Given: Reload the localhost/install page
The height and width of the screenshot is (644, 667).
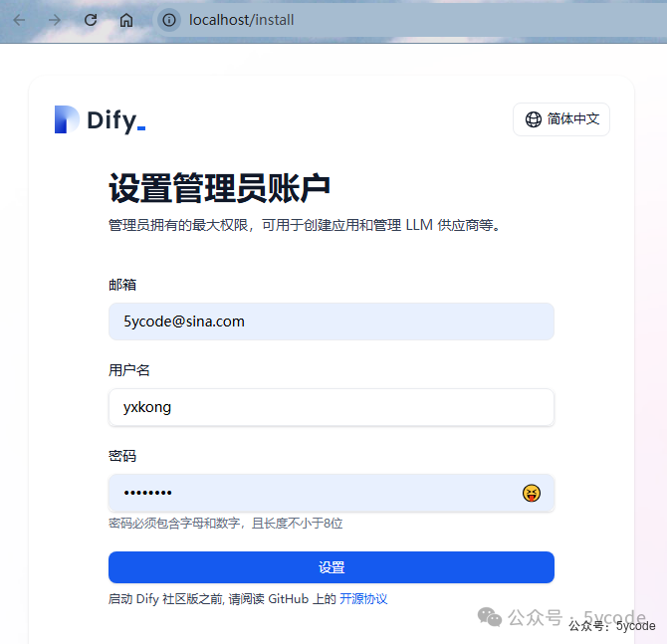Looking at the screenshot, I should [x=91, y=20].
